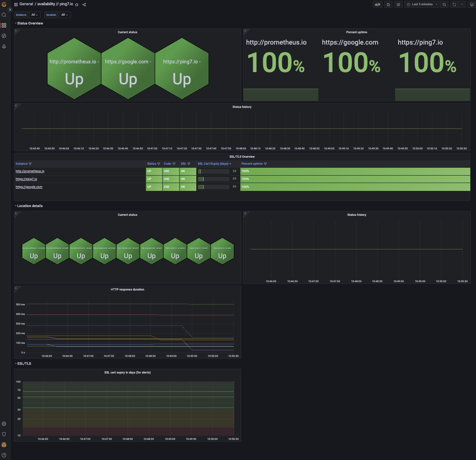This screenshot has width=476, height=460.
Task: Open SSL/TLS Overview panel title menu
Action: (x=242, y=157)
